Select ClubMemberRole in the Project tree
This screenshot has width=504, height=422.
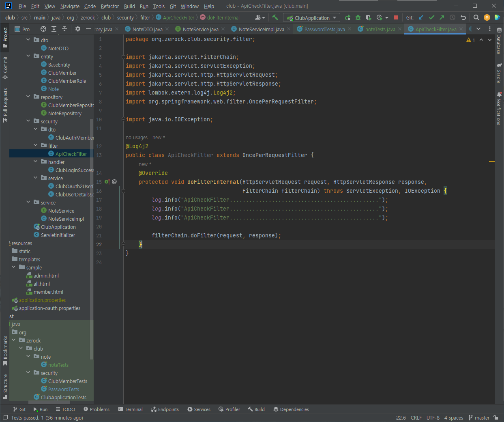67,81
